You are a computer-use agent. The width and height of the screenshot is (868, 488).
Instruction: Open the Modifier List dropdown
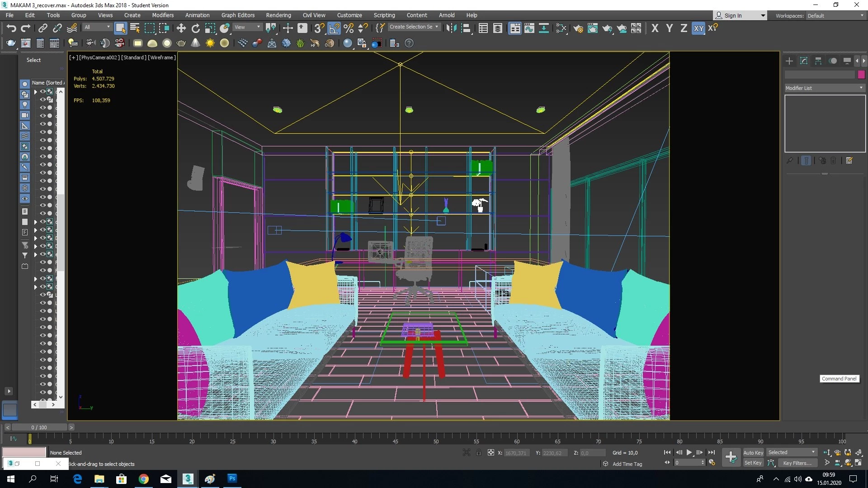pos(825,88)
